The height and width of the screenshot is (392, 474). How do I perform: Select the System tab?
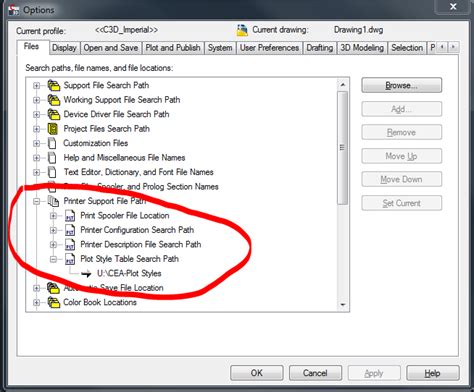tap(220, 48)
